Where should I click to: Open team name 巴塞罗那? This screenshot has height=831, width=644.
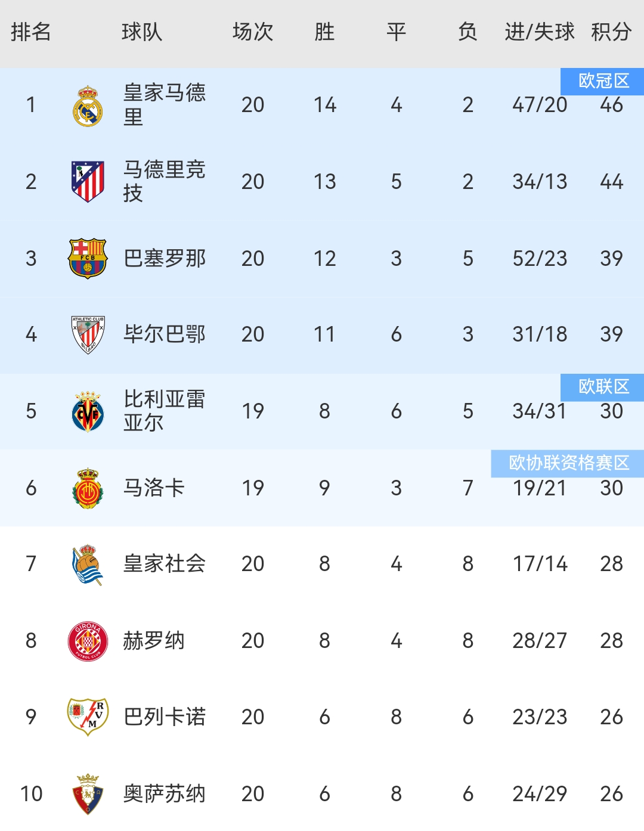164,258
